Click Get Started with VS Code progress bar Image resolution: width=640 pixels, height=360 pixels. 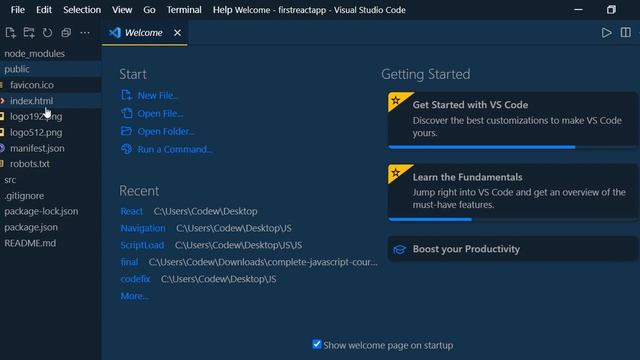point(512,147)
